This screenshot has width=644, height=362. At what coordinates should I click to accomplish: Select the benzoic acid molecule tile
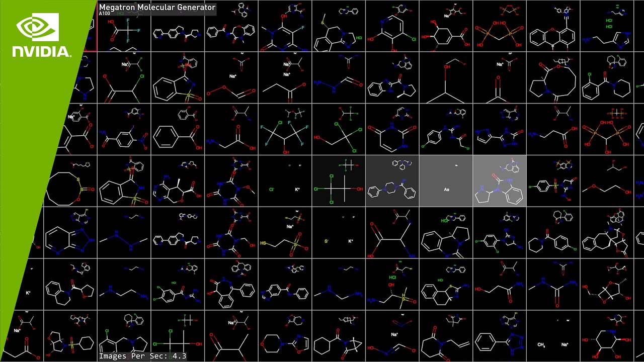coord(178,129)
